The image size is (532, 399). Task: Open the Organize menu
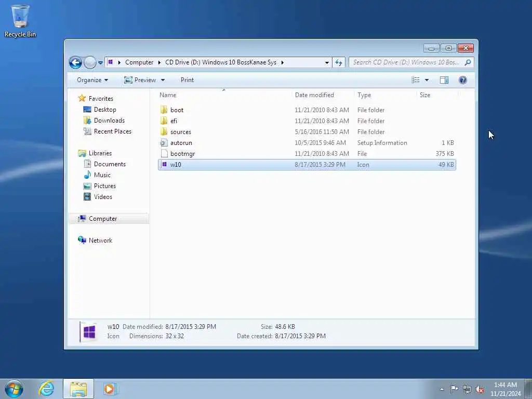coord(92,80)
